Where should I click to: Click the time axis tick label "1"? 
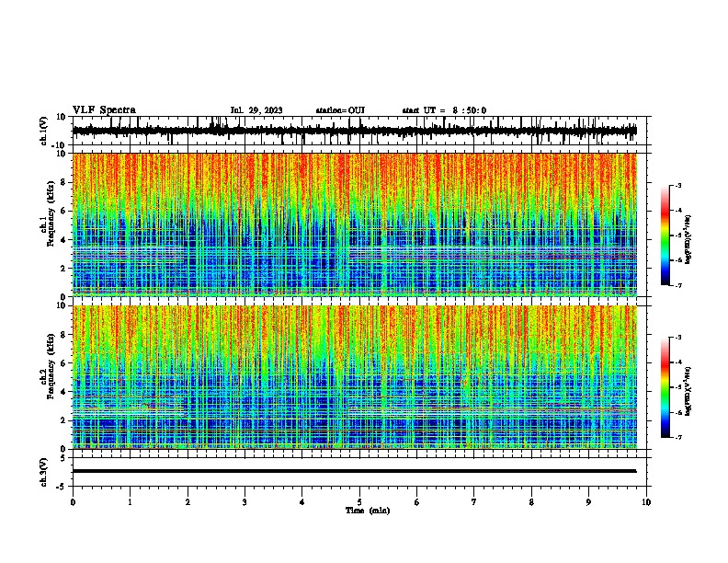point(130,502)
